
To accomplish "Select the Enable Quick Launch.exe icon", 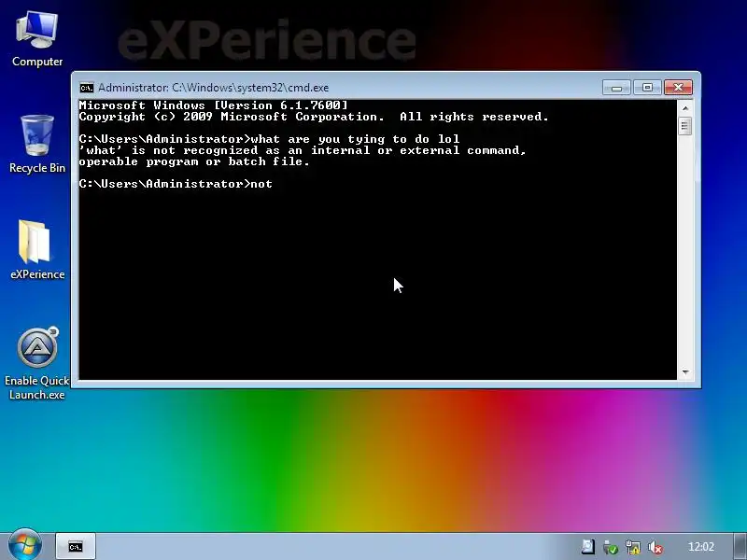I will coord(37,364).
